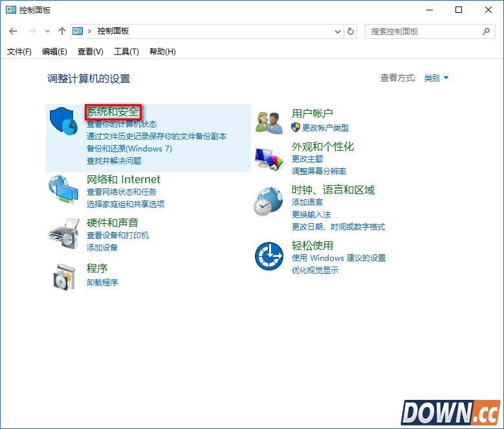Expand the address bar path chevron
Viewport: 504px width, 429px height.
(x=89, y=31)
